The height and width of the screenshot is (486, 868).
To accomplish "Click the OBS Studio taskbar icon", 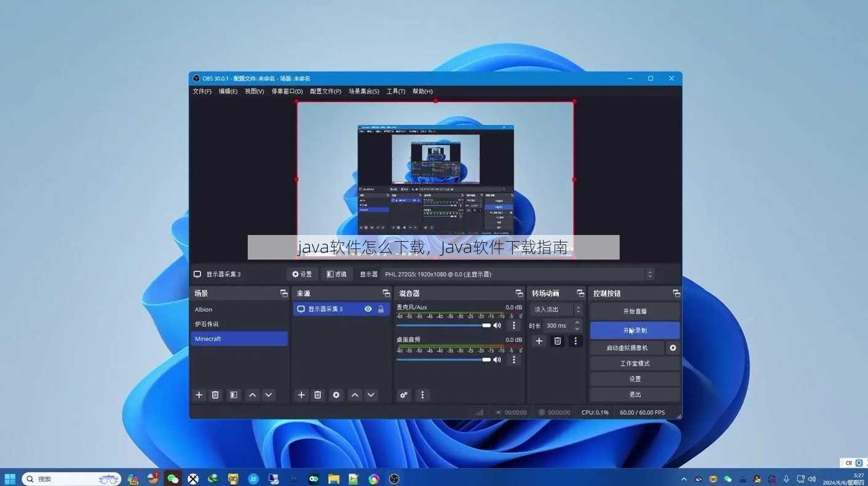I will [x=394, y=479].
